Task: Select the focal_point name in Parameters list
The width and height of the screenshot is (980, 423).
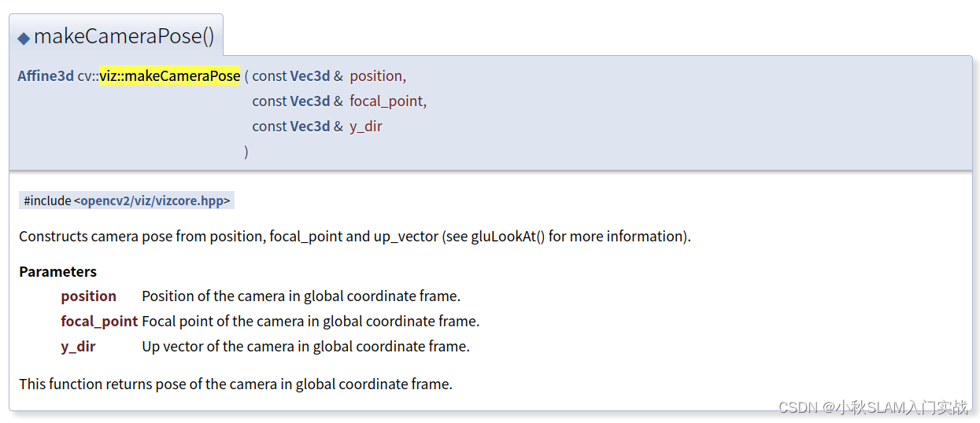Action: pos(99,322)
